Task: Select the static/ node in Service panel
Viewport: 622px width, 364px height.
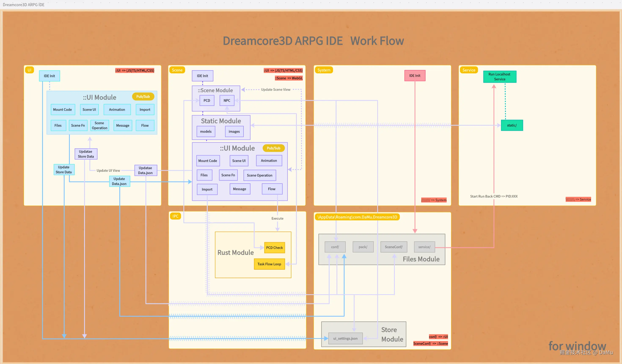Action: [512, 125]
